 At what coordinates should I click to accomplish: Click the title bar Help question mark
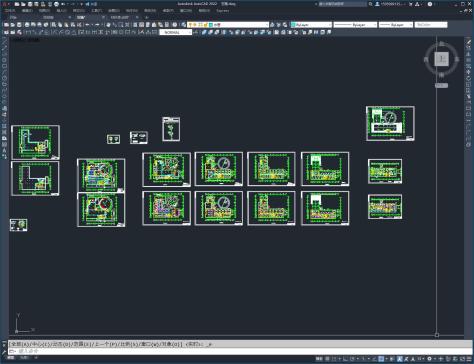tap(430, 4)
